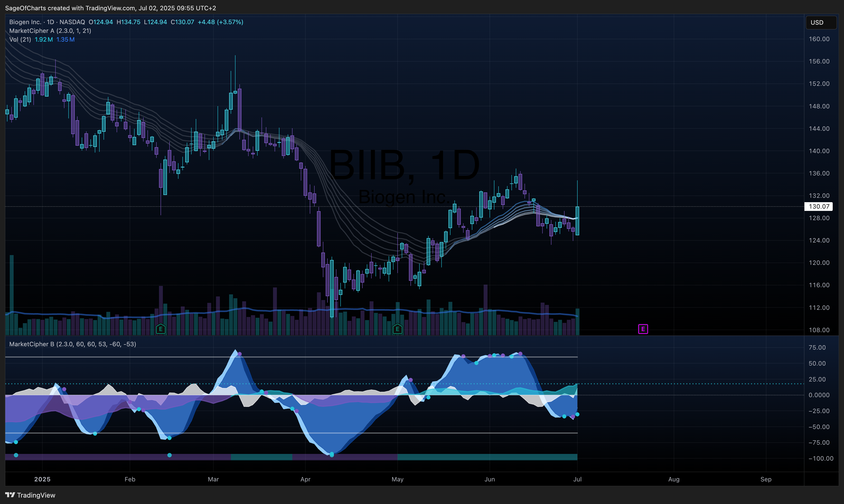Click the 1.92 M volume value
The image size is (844, 504).
click(44, 39)
